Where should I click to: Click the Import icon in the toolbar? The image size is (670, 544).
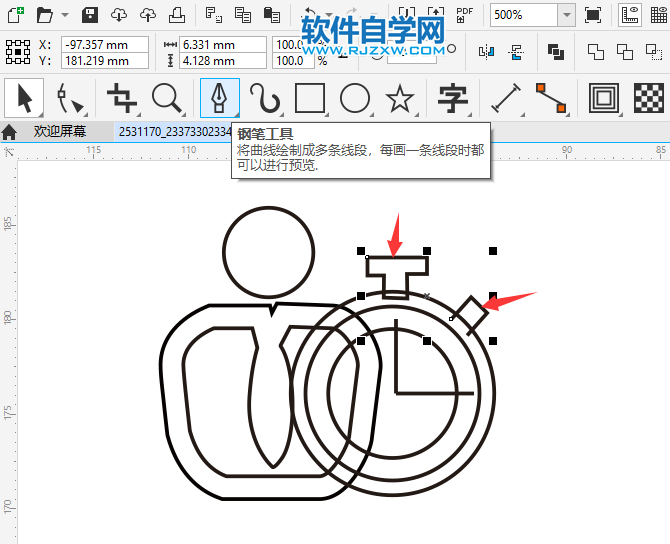pos(406,12)
